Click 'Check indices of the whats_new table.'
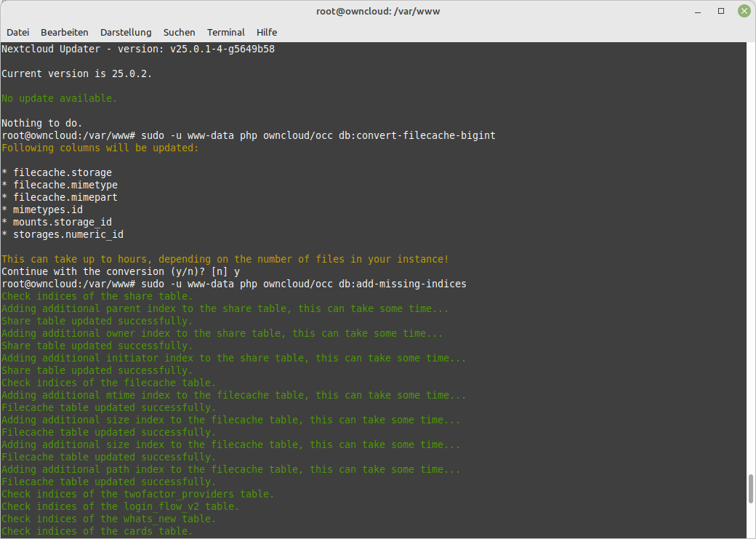This screenshot has width=756, height=539. point(108,519)
